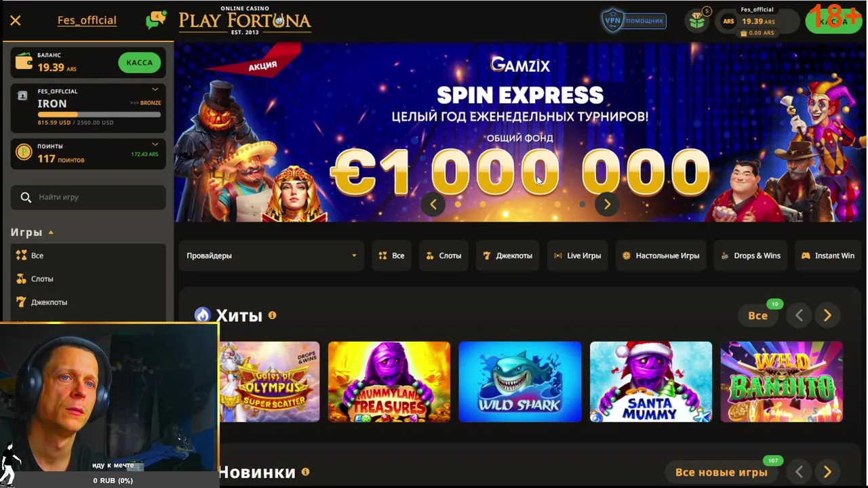Go to previous banner slide
This screenshot has width=868, height=488.
click(x=433, y=204)
